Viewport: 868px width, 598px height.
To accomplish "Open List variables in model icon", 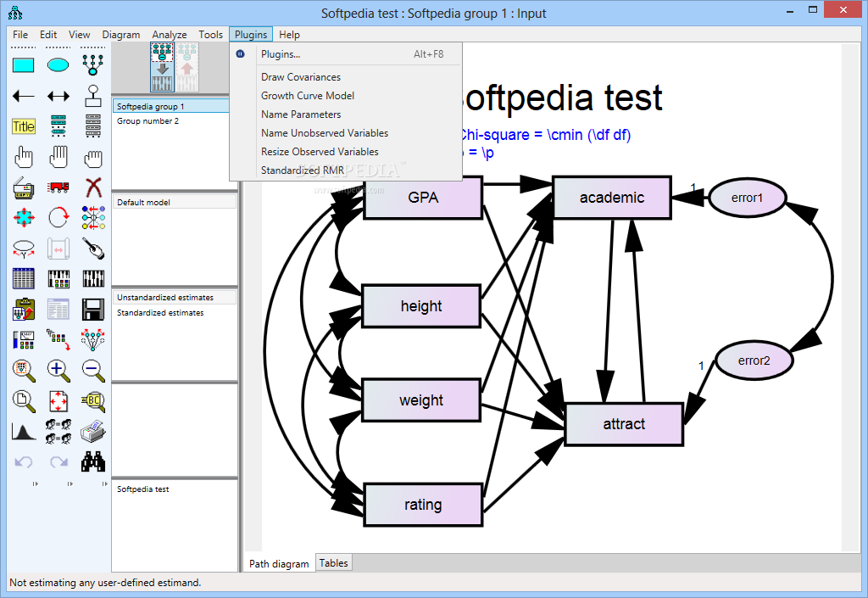I will point(58,126).
